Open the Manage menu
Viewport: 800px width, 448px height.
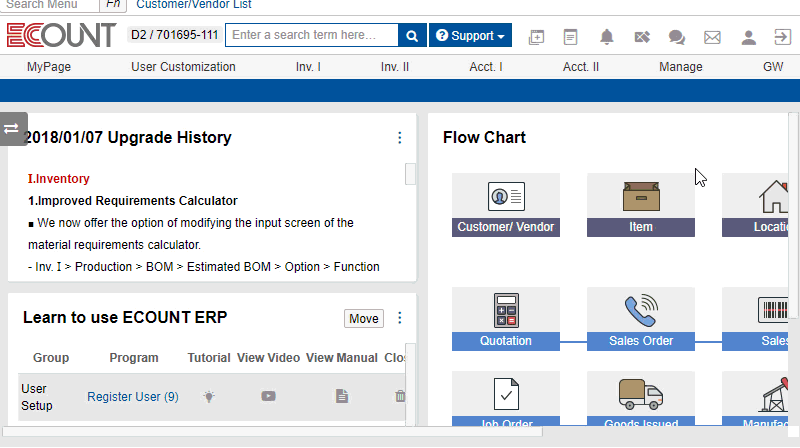click(681, 67)
